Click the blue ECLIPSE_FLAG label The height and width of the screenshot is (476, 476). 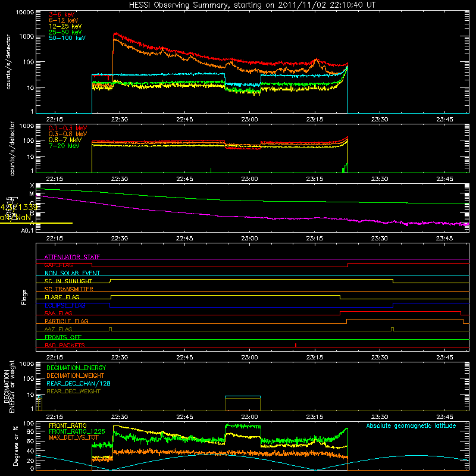(x=65, y=305)
